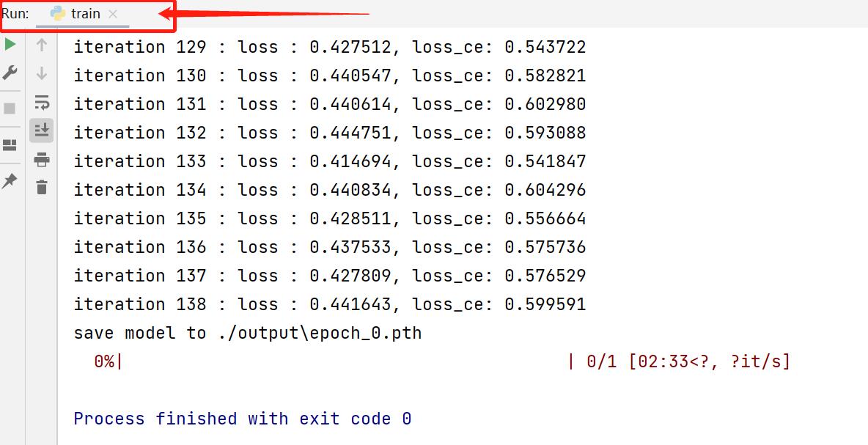
Task: Place cursor on the iteration 138 line
Action: pyautogui.click(x=329, y=304)
